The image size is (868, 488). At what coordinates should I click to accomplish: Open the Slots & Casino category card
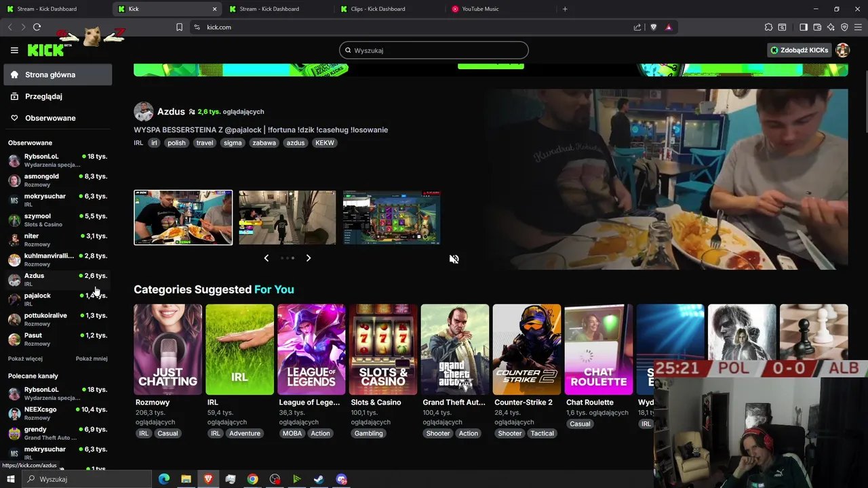click(383, 350)
